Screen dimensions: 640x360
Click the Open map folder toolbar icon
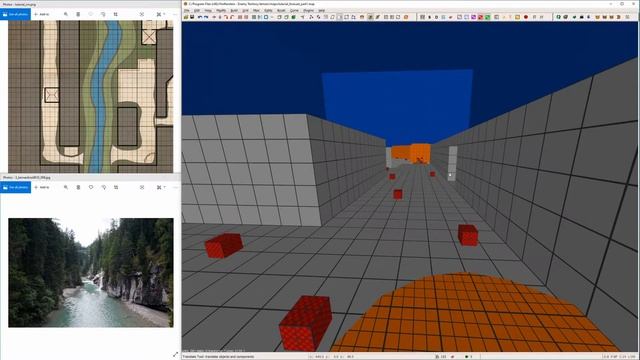(x=186, y=17)
